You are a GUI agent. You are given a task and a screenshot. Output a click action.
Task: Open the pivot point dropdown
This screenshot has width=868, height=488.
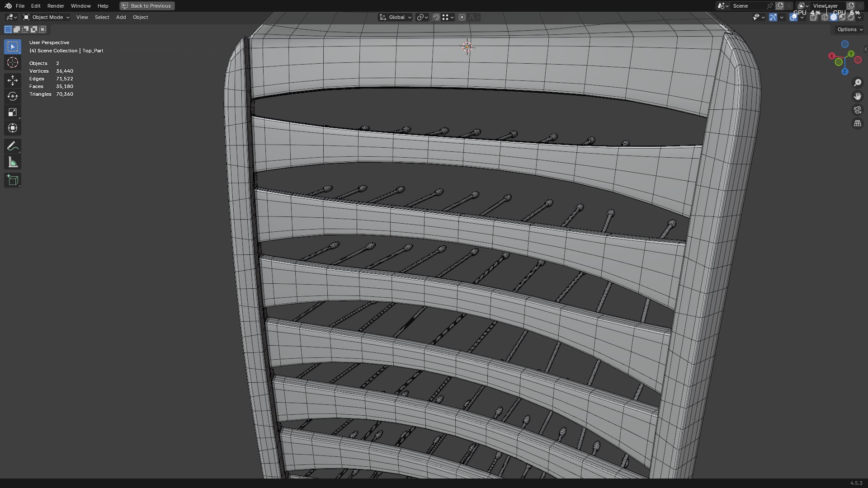point(422,17)
